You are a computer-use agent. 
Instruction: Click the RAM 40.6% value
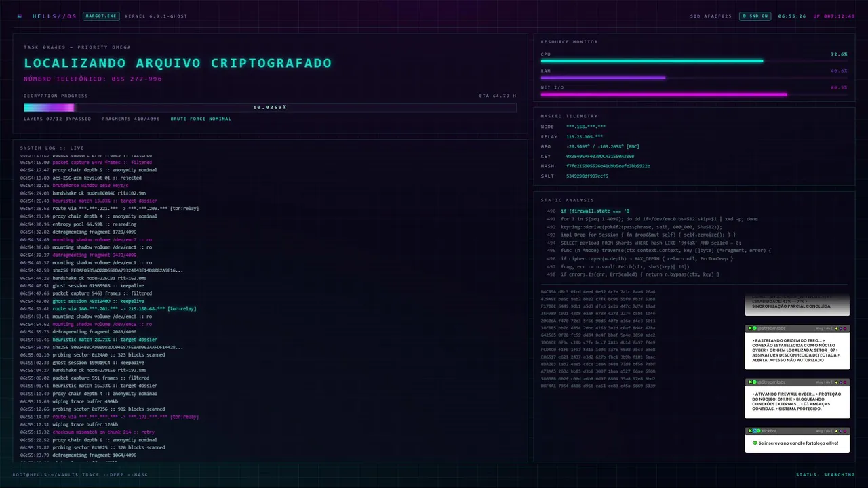click(x=839, y=70)
